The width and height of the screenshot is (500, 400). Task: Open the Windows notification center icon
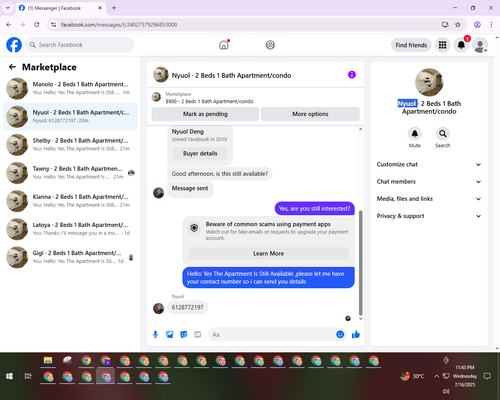click(487, 376)
